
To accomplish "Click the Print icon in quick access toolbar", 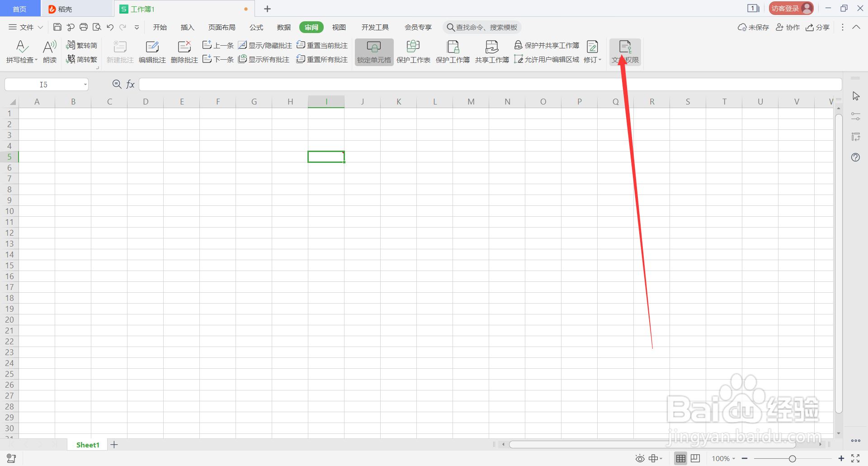I will (84, 27).
